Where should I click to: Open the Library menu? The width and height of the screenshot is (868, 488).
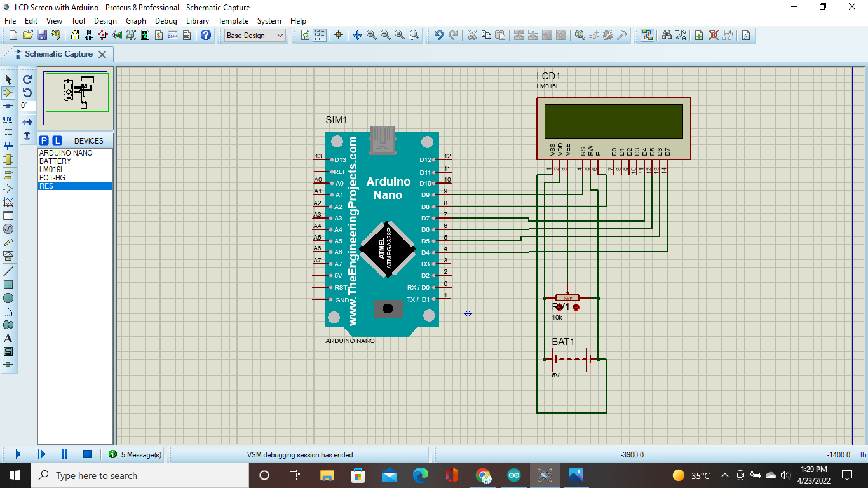tap(198, 21)
